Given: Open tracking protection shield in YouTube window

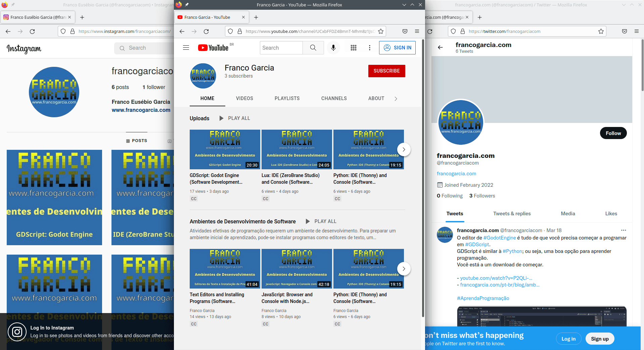Looking at the screenshot, I should click(230, 31).
